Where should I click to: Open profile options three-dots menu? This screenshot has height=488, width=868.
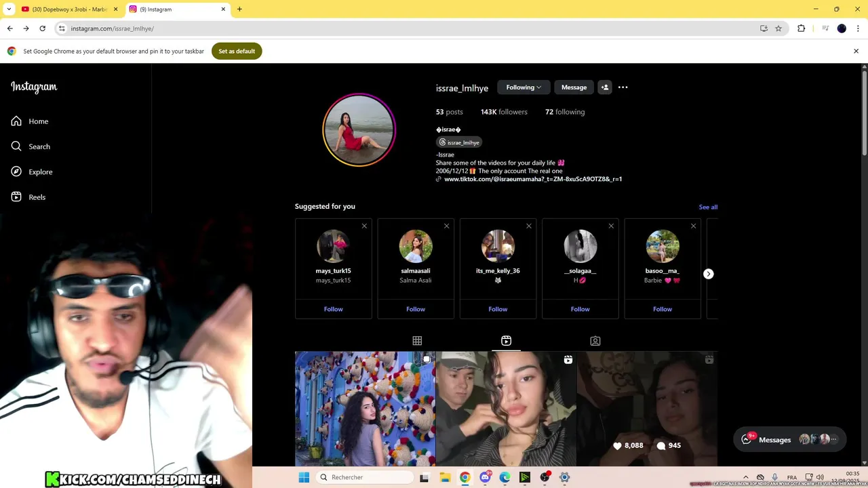point(623,87)
